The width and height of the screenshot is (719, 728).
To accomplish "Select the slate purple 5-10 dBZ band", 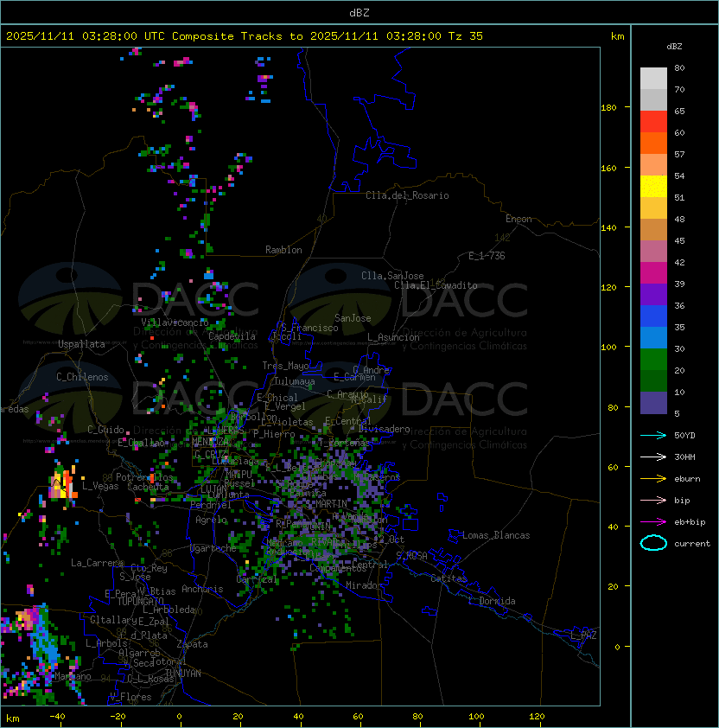I will [x=653, y=403].
